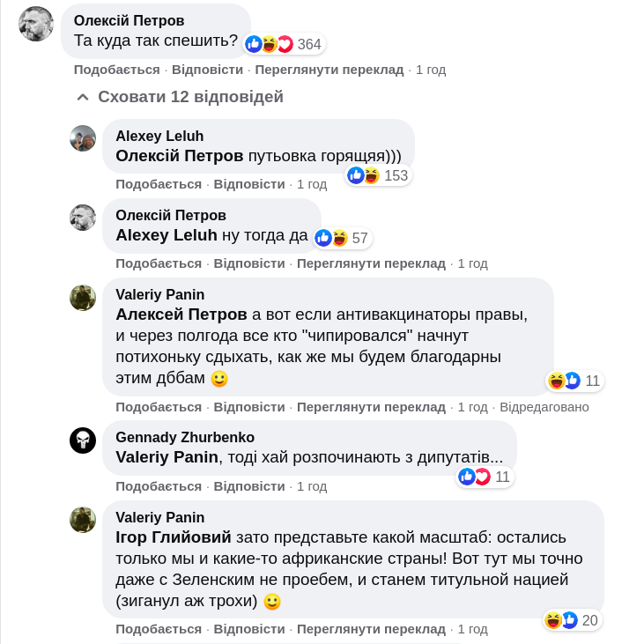
Task: Click Alexey Leluh's author name
Action: point(159,136)
